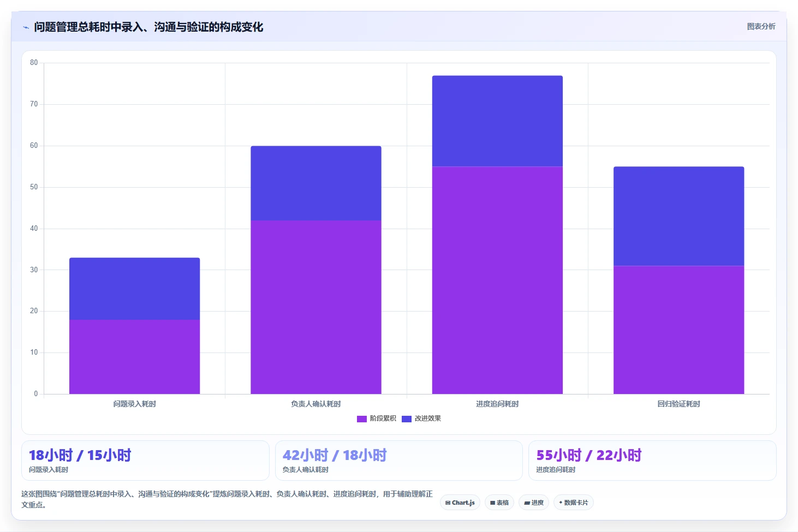Image resolution: width=798 pixels, height=532 pixels.
Task: Select the 数据卡片 tag chip
Action: (x=574, y=503)
